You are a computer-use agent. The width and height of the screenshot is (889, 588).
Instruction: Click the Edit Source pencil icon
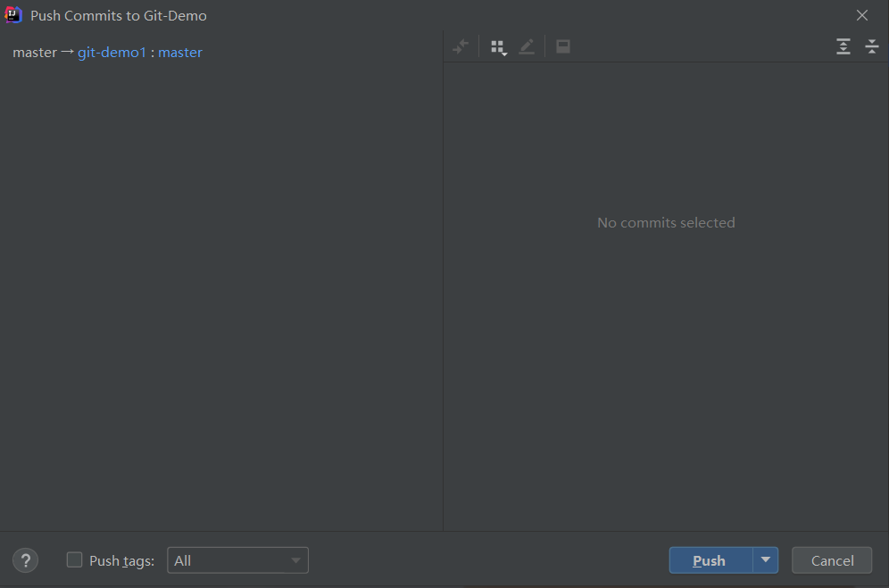(x=527, y=46)
